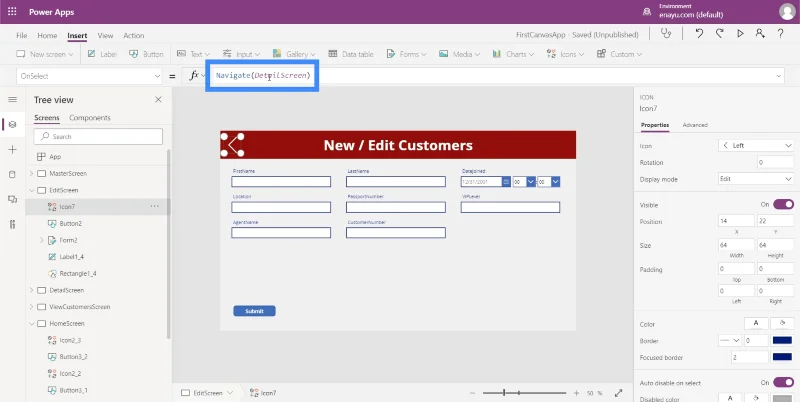
Task: Click the user account avatar
Action: [x=787, y=12]
